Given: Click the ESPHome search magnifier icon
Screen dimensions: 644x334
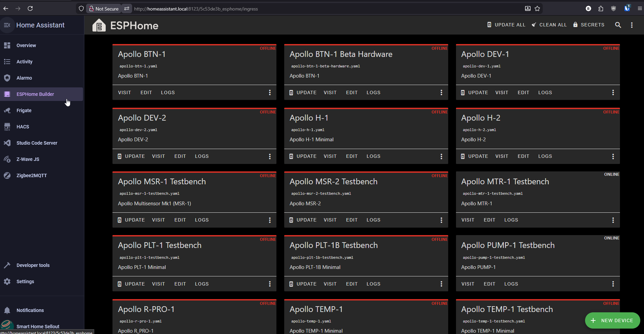Looking at the screenshot, I should pyautogui.click(x=618, y=25).
